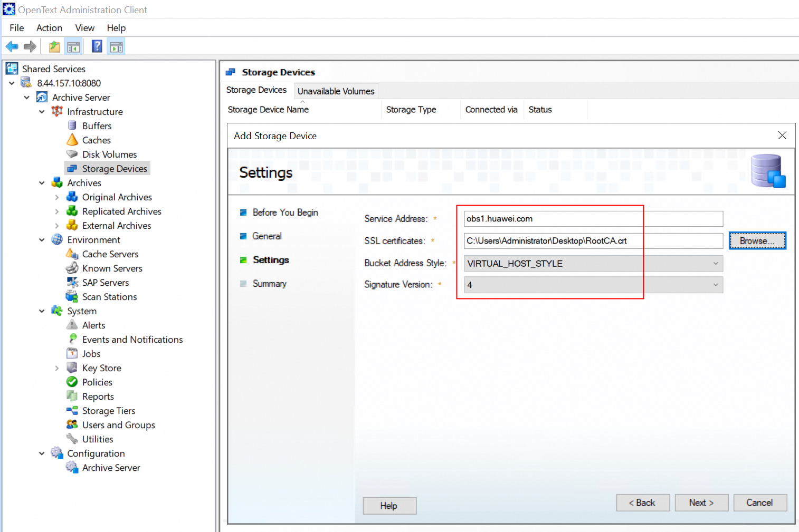
Task: Expand the Replicated Archives node
Action: click(x=57, y=211)
